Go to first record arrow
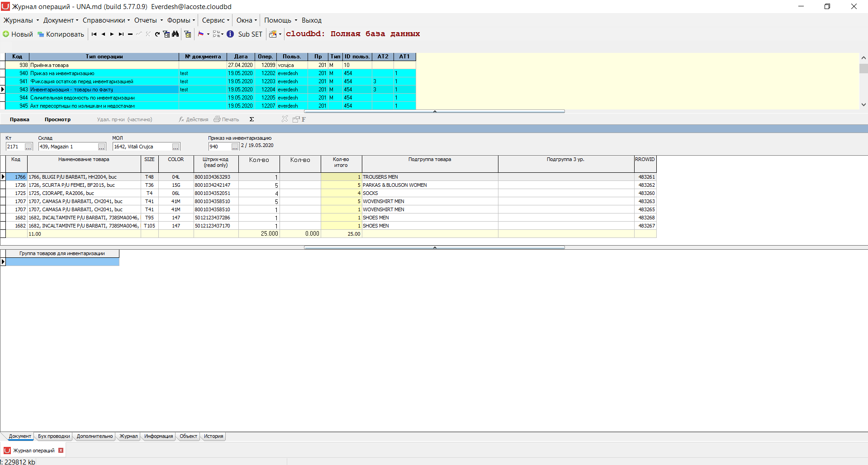This screenshot has height=465, width=868. point(94,34)
